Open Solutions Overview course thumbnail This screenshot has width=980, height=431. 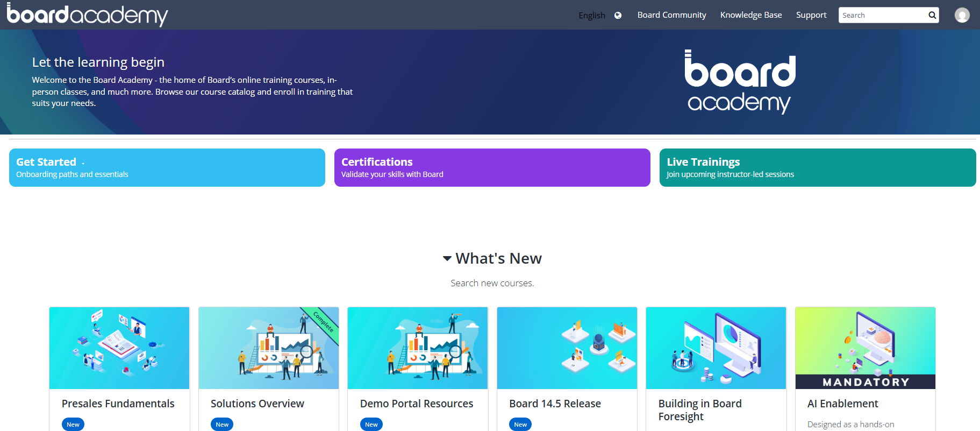pos(269,348)
